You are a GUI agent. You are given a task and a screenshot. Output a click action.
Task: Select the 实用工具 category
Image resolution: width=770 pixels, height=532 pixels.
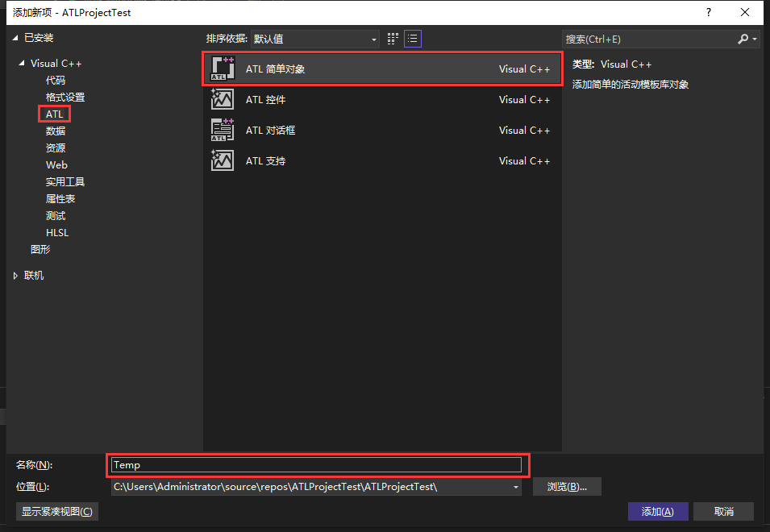tap(65, 181)
